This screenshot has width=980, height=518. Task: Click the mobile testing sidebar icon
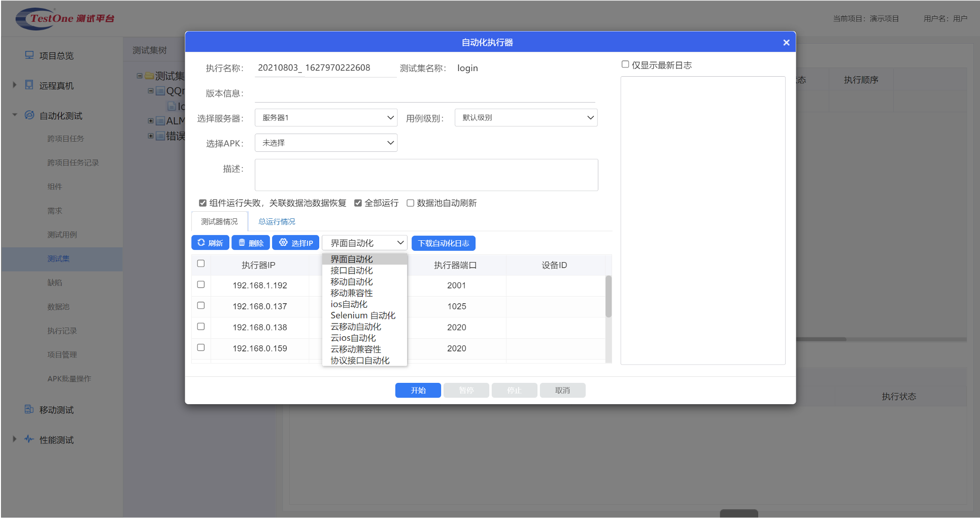(29, 410)
